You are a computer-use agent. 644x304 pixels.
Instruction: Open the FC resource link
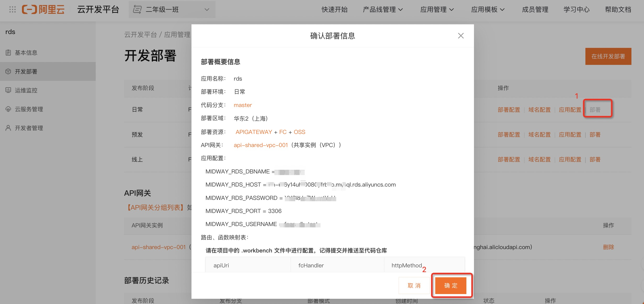pos(283,132)
